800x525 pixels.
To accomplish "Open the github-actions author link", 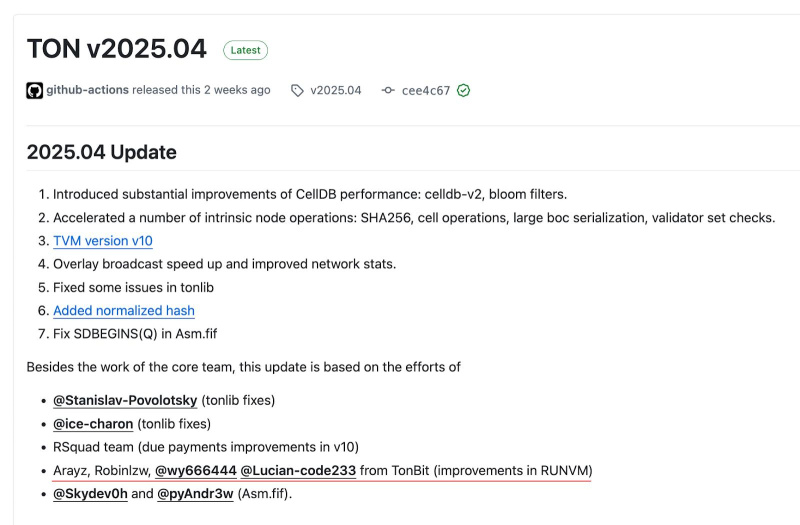I will pos(87,90).
